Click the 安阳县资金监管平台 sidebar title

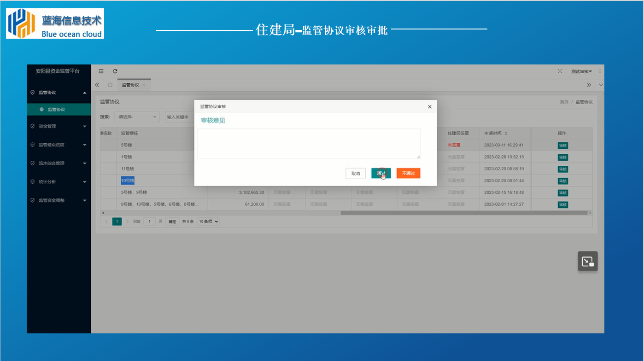point(58,71)
